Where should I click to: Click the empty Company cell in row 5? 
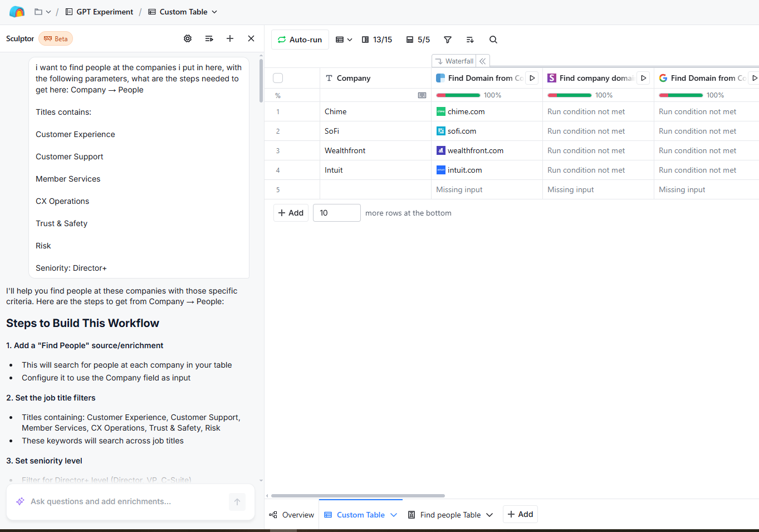(x=375, y=189)
